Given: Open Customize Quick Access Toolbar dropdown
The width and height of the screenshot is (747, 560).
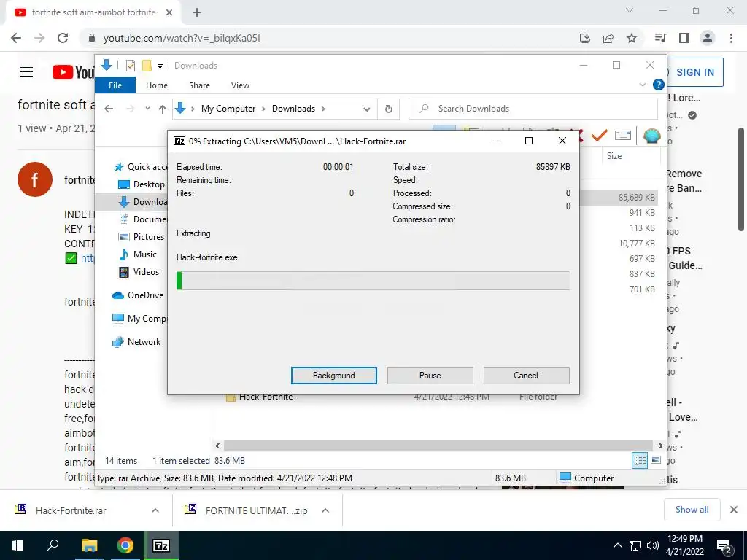Looking at the screenshot, I should coord(160,66).
